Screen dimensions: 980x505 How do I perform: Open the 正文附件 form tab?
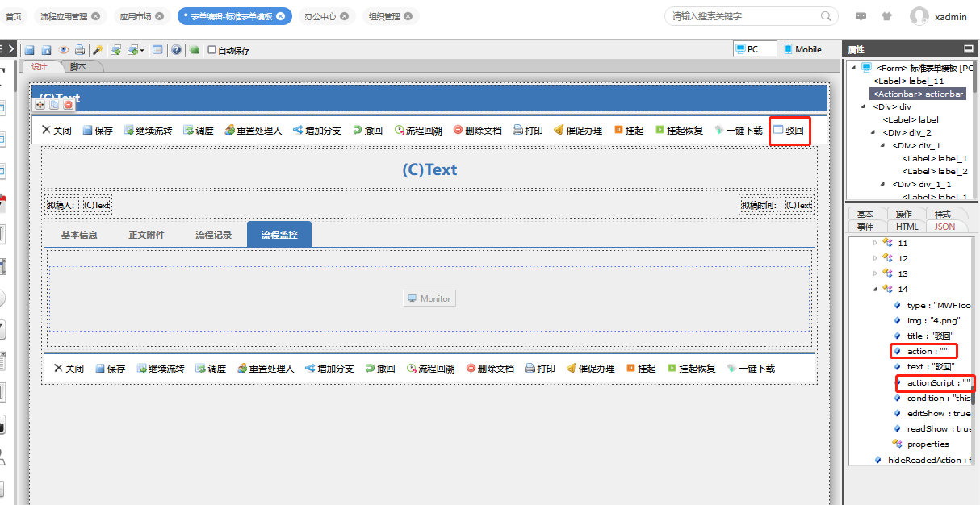[146, 235]
